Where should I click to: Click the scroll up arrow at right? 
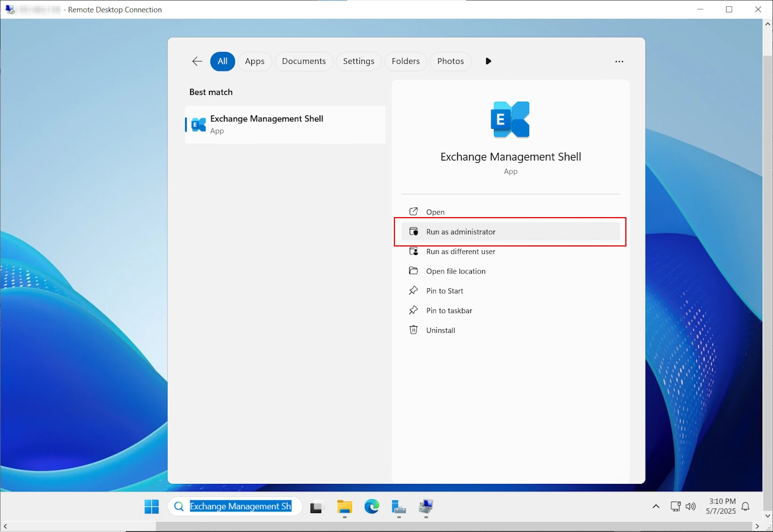coord(768,24)
